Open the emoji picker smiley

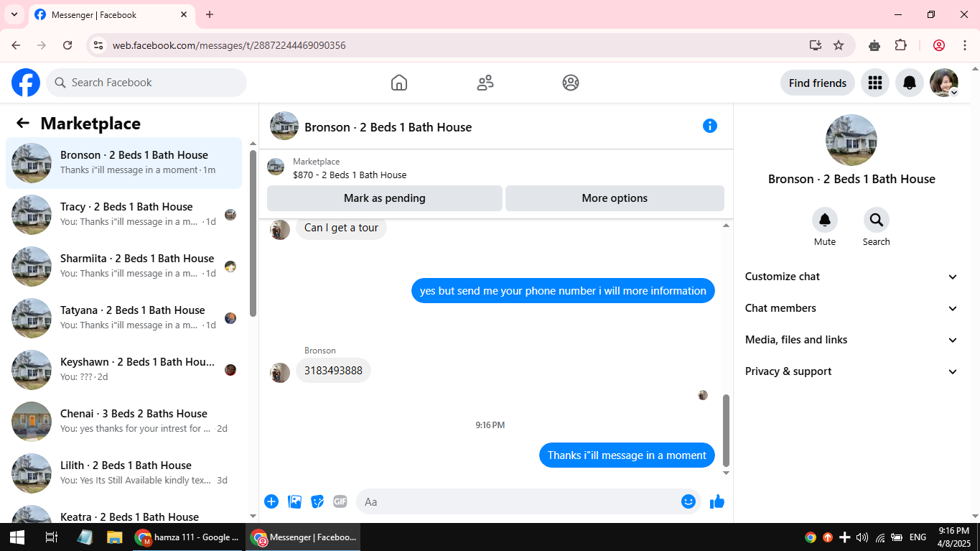pyautogui.click(x=689, y=501)
